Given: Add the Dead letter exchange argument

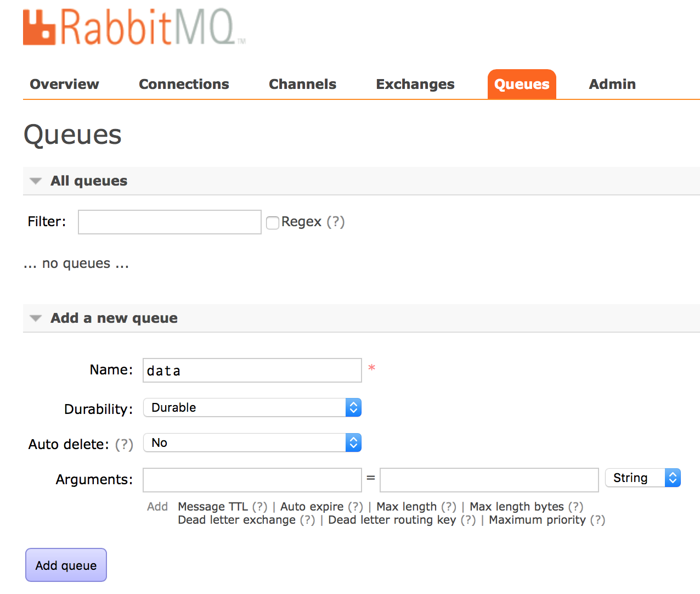Looking at the screenshot, I should click(x=236, y=520).
